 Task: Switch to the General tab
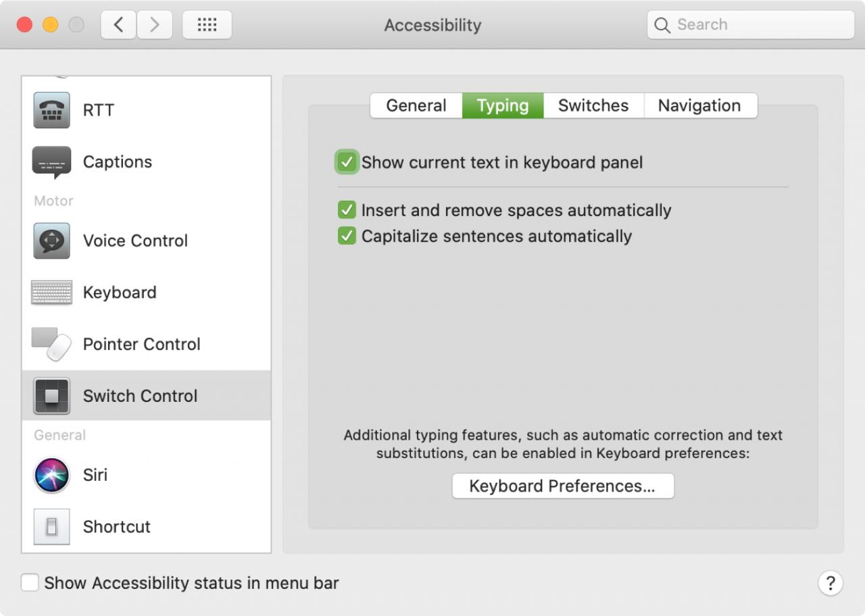point(416,106)
